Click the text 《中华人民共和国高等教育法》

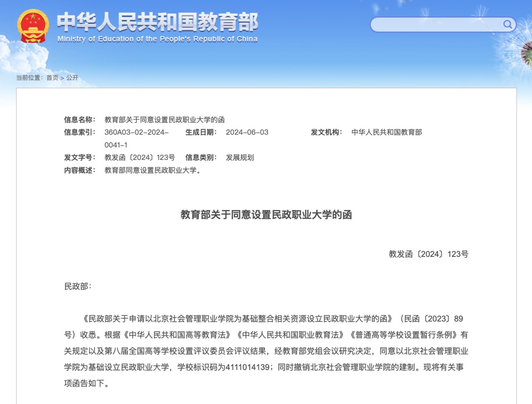pyautogui.click(x=177, y=335)
